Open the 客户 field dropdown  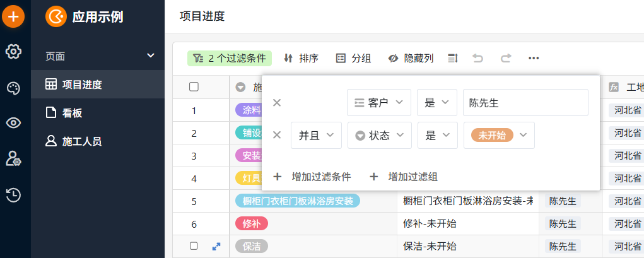[379, 102]
